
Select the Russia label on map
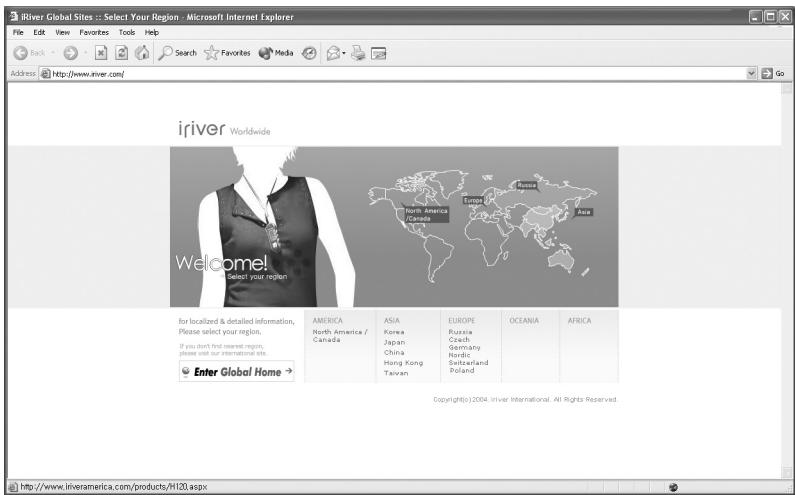click(527, 185)
